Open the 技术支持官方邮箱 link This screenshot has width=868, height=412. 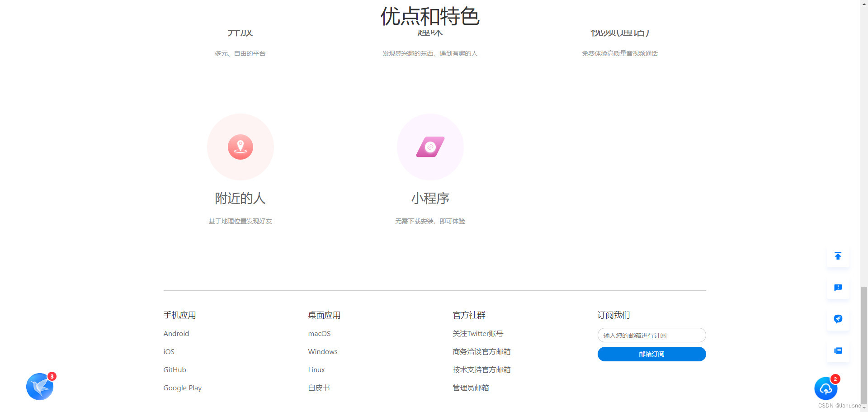pos(481,369)
